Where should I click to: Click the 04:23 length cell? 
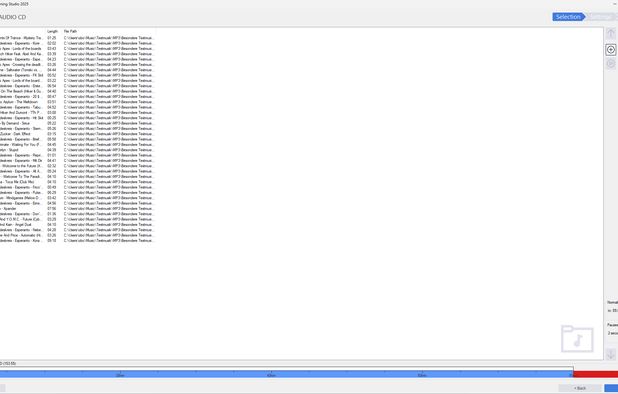click(x=52, y=59)
